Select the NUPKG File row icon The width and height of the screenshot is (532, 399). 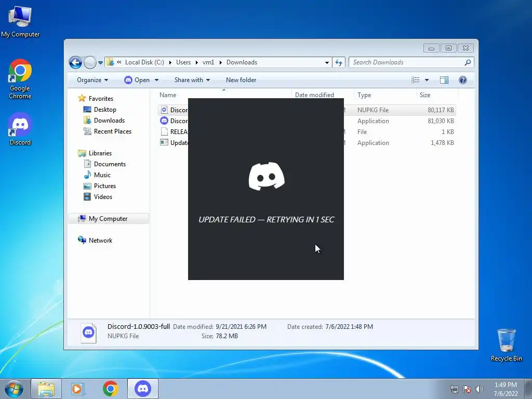[164, 110]
